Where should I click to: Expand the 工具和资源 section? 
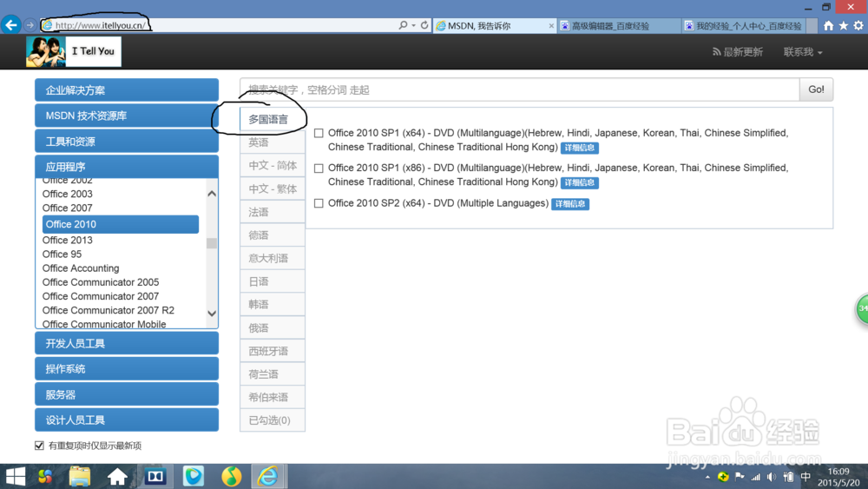[x=127, y=142]
